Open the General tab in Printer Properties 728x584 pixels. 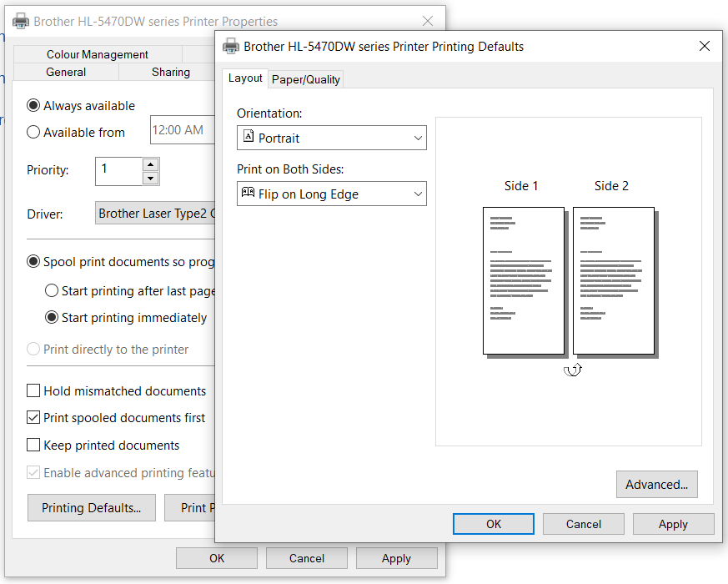click(66, 72)
